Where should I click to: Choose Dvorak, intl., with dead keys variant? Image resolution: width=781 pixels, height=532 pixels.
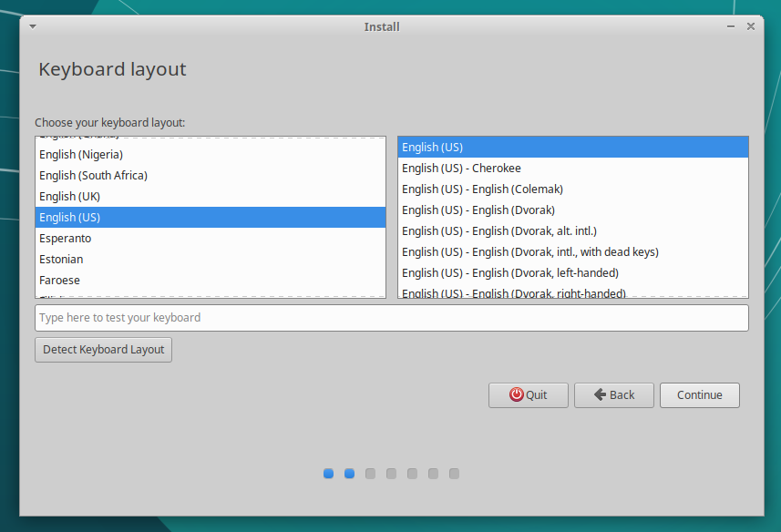point(573,251)
